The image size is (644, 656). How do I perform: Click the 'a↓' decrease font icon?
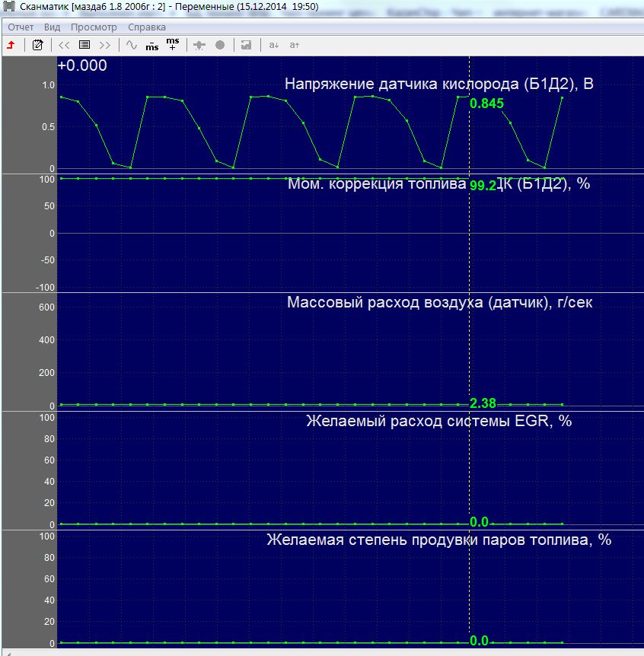click(273, 45)
